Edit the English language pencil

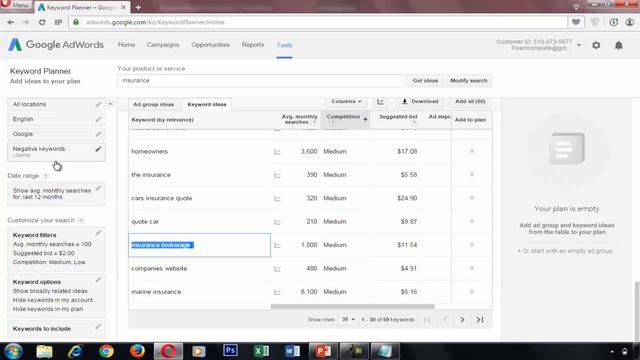coord(98,119)
